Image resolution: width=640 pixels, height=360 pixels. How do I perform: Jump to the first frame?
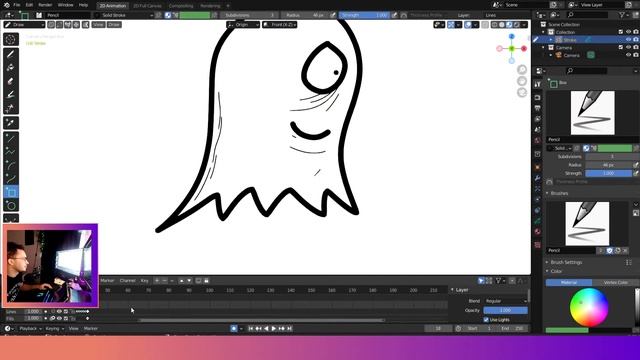251,329
